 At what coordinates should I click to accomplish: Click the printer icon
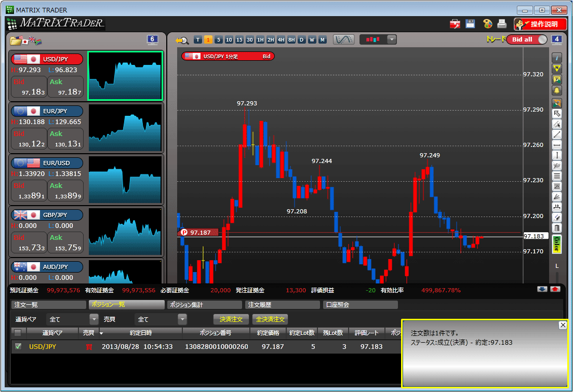pos(502,24)
